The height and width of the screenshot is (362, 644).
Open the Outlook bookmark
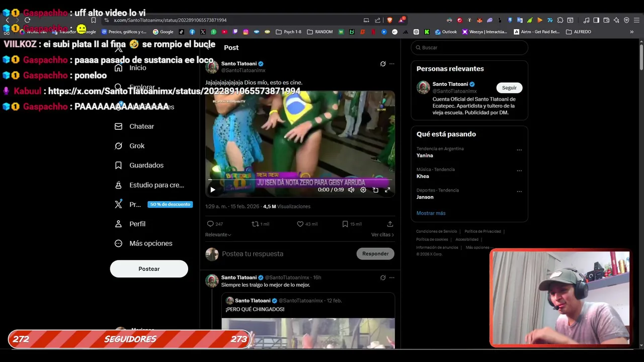click(446, 32)
